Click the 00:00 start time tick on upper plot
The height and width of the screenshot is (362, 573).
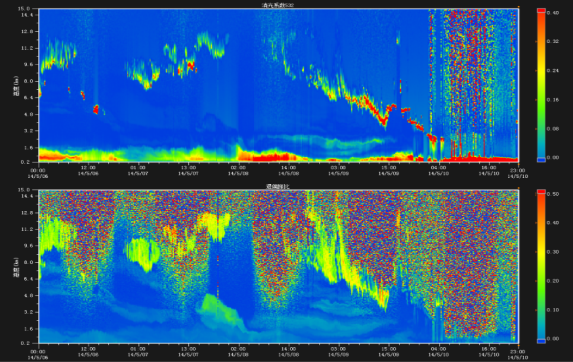point(38,173)
